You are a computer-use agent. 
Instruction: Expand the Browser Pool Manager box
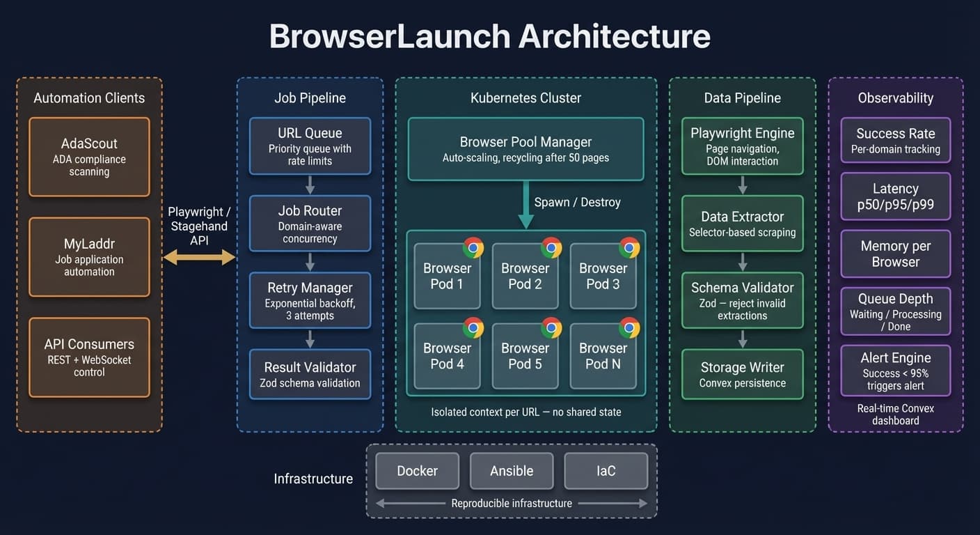pyautogui.click(x=525, y=147)
